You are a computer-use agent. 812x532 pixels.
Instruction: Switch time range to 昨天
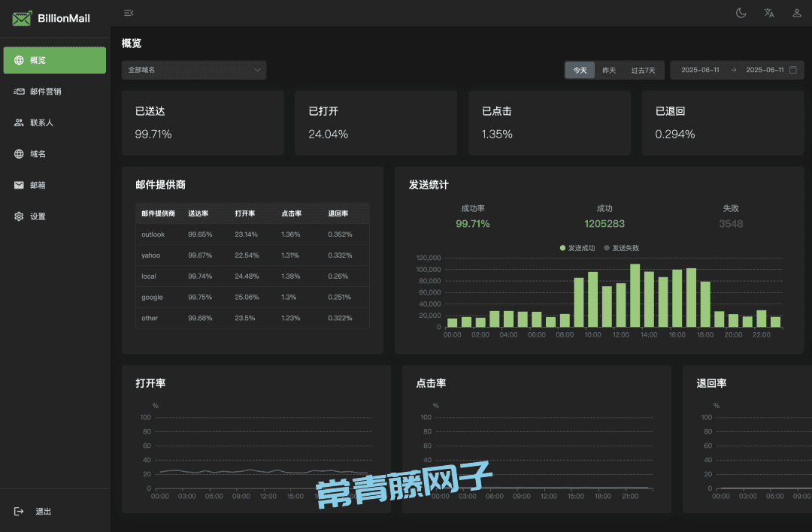[609, 70]
